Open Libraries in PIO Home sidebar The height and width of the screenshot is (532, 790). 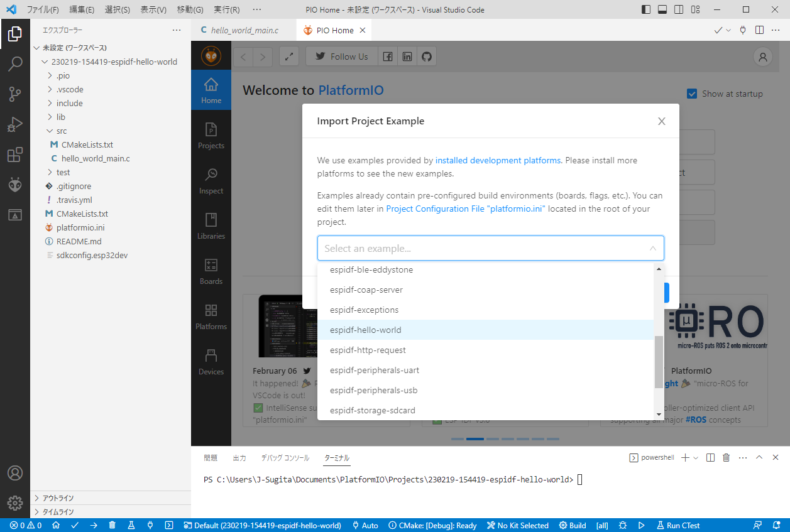211,226
